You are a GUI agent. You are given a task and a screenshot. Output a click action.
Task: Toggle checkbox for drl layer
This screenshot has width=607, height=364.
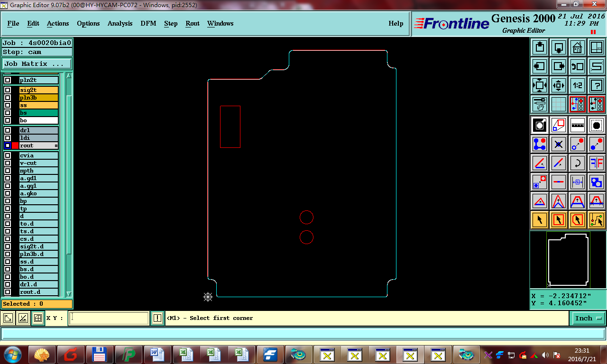[x=8, y=130]
